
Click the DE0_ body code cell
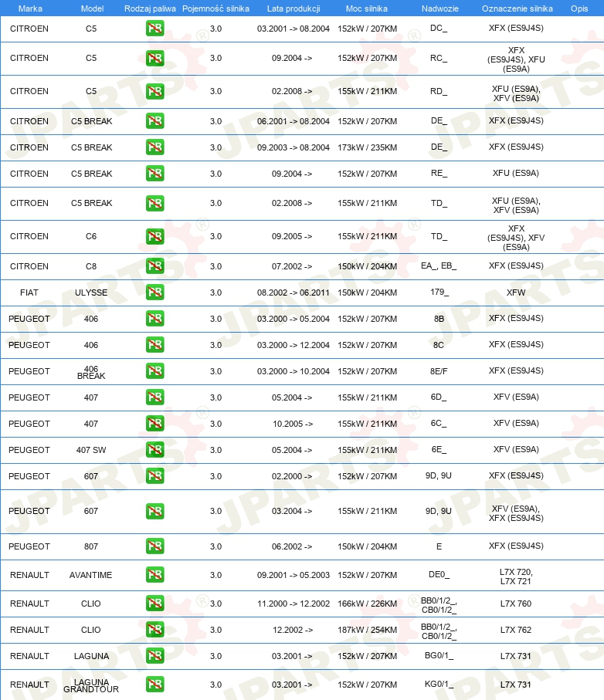[439, 574]
